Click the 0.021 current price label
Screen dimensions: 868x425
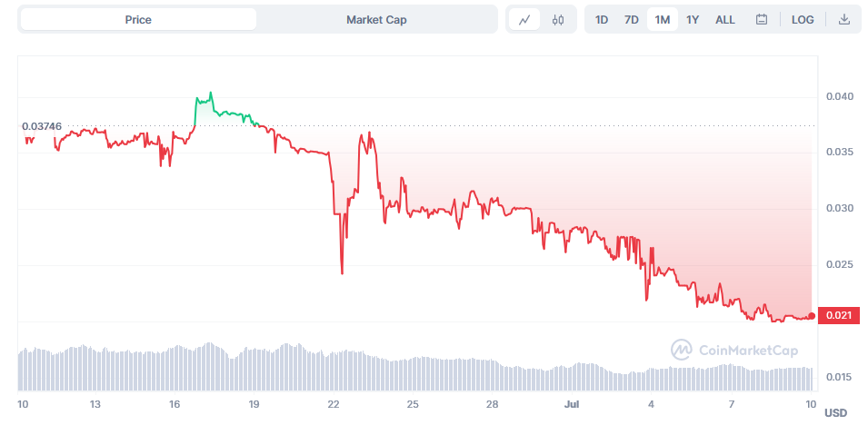[838, 315]
